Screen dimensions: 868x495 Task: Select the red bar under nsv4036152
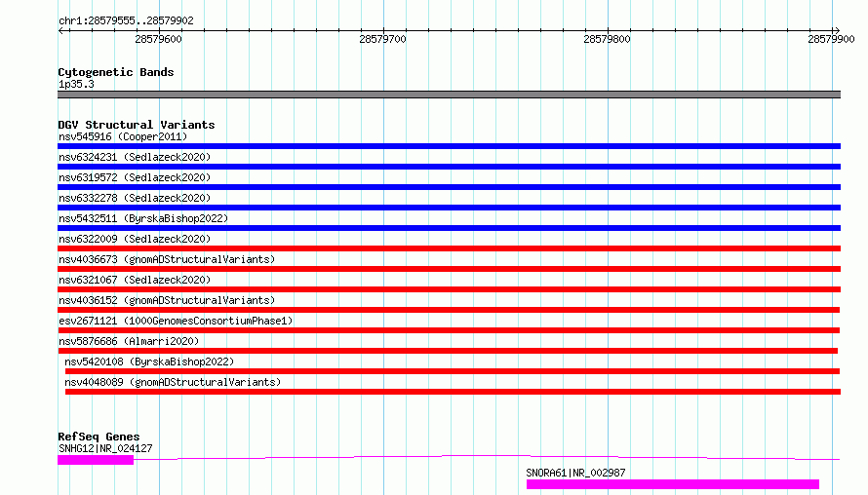pos(449,310)
